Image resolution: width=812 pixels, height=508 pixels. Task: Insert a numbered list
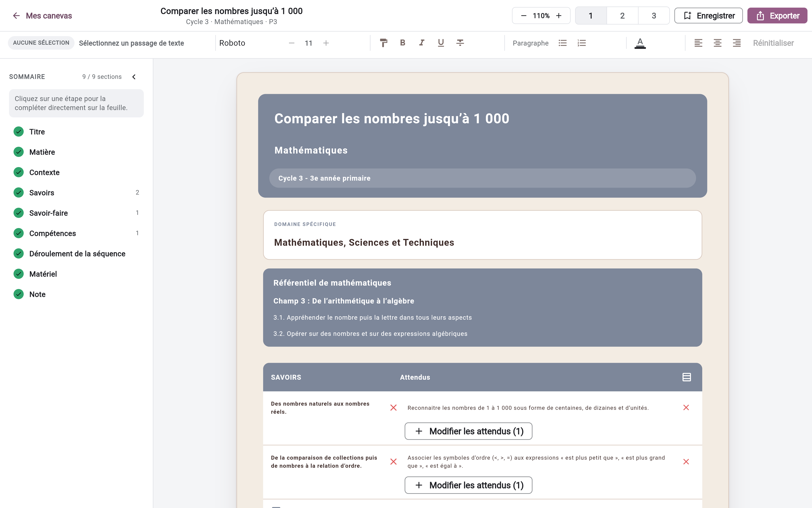(582, 43)
